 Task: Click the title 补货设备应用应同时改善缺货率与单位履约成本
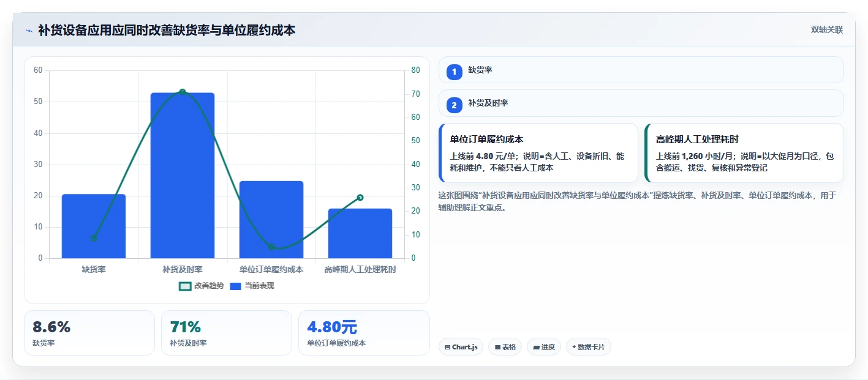pyautogui.click(x=167, y=30)
